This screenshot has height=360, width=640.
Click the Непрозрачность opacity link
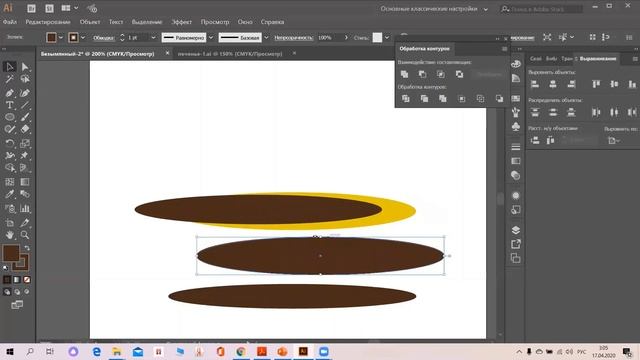(293, 38)
